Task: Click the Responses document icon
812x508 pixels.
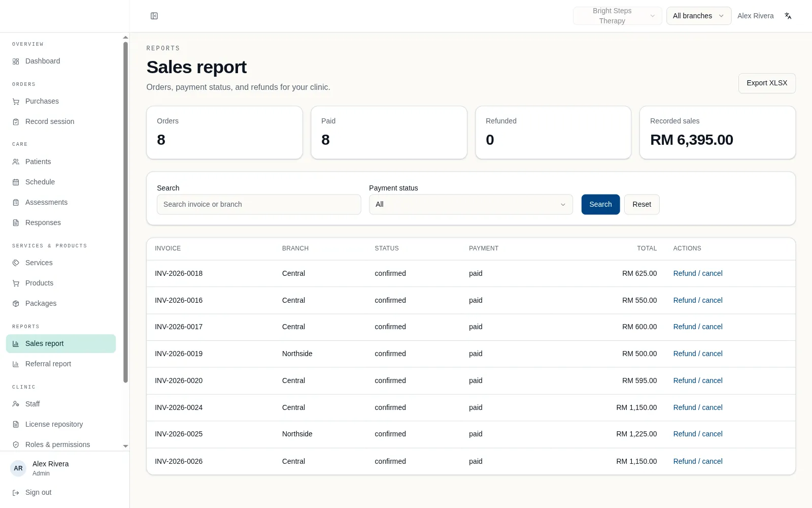Action: pyautogui.click(x=16, y=223)
